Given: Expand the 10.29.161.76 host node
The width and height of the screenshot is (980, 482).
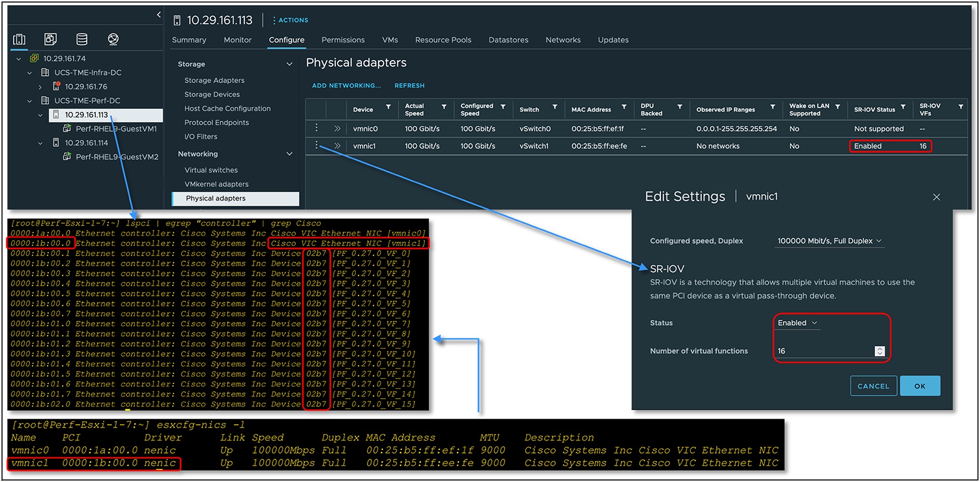Looking at the screenshot, I should [40, 87].
